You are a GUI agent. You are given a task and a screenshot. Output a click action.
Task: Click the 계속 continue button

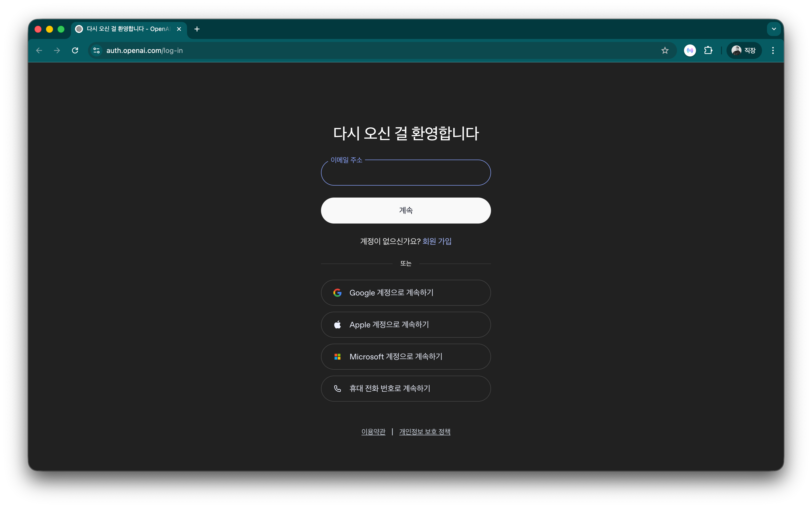click(405, 210)
